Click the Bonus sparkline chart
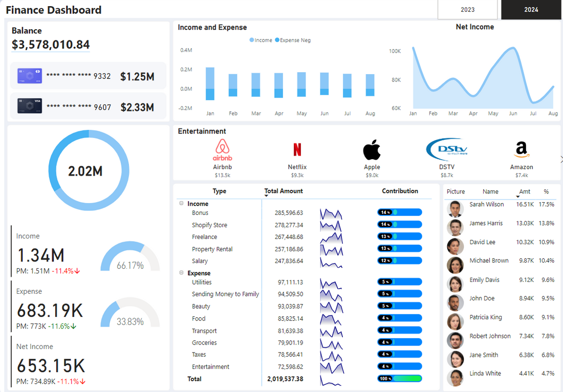 point(331,213)
